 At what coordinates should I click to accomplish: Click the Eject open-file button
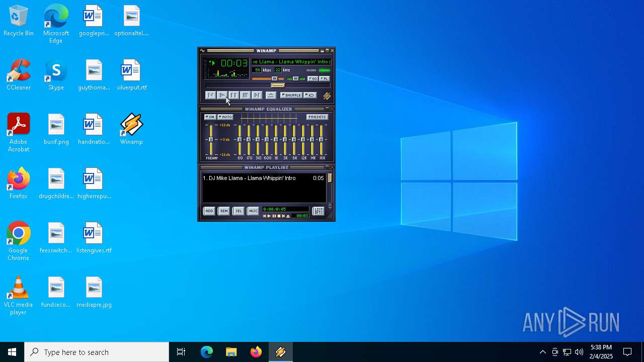(271, 95)
